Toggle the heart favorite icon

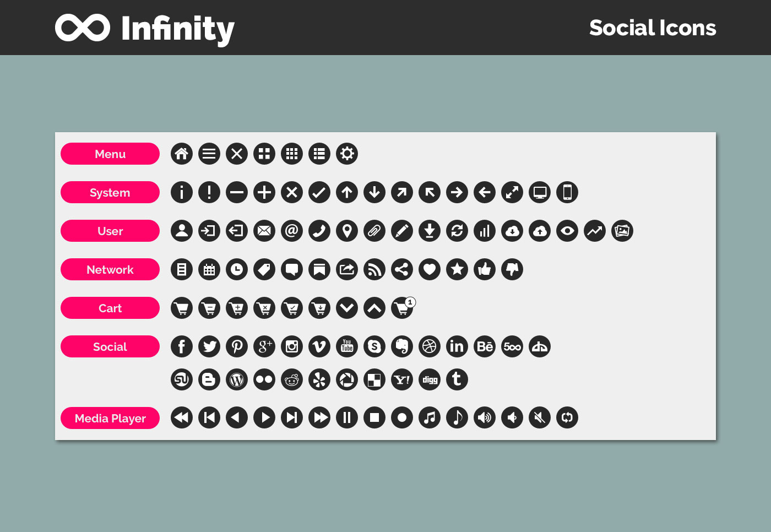(430, 269)
